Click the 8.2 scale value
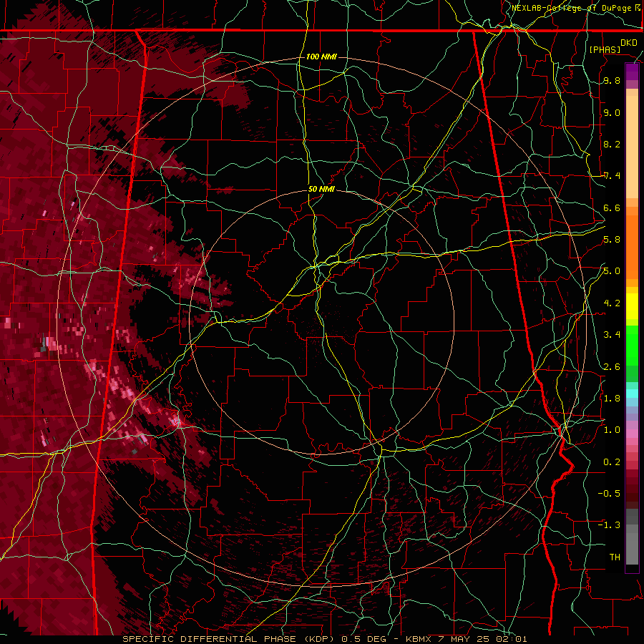 (x=612, y=144)
